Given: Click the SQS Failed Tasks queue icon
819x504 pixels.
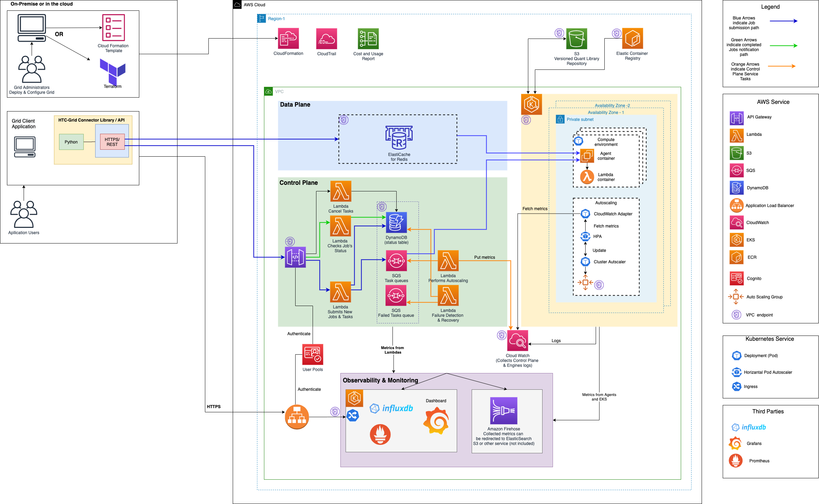Looking at the screenshot, I should (x=396, y=296).
